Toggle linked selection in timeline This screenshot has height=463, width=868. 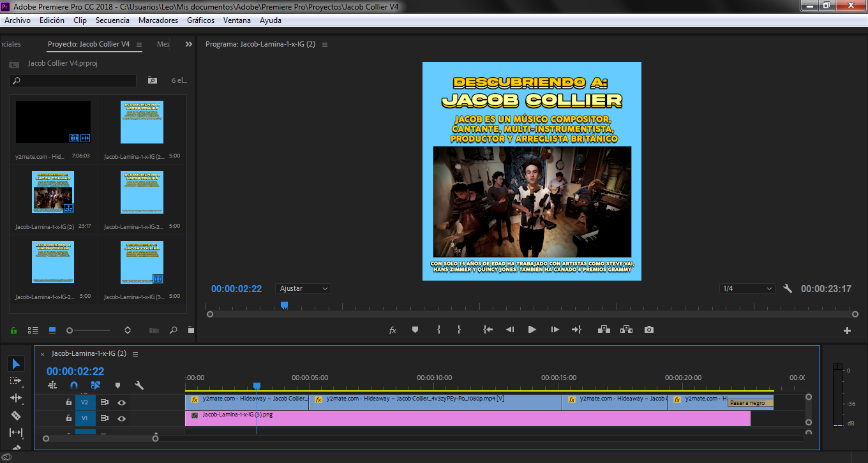pyautogui.click(x=96, y=385)
